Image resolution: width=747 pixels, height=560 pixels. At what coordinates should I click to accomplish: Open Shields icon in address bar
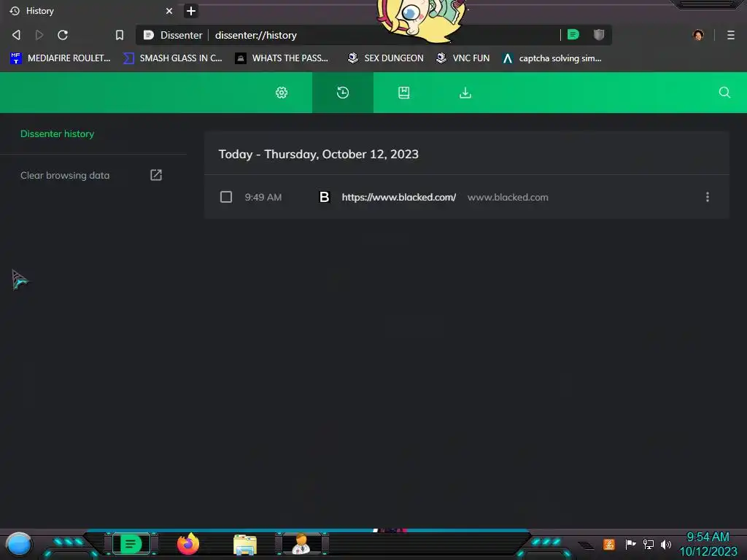[599, 34]
